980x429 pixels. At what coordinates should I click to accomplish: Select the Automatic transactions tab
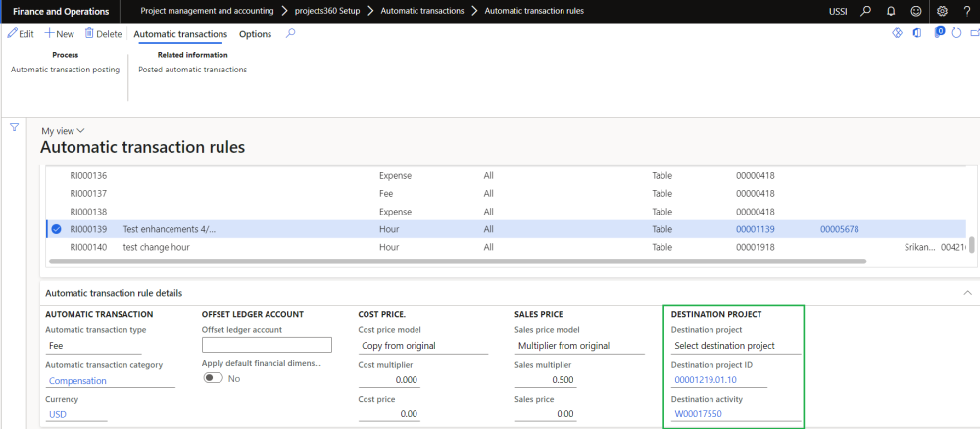(180, 34)
